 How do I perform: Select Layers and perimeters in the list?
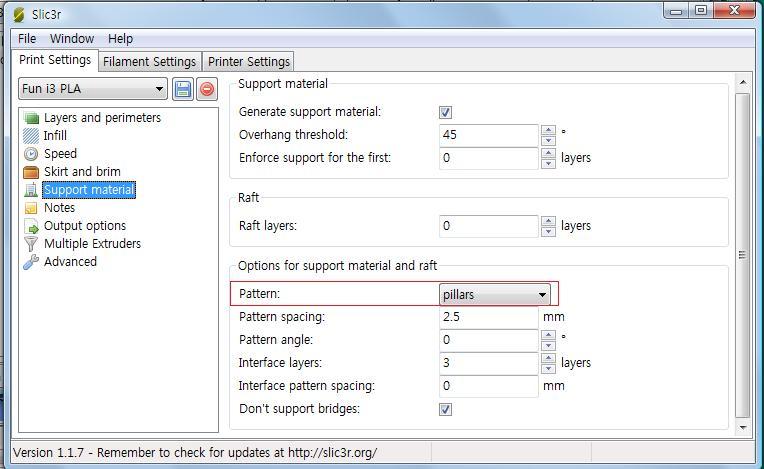click(x=102, y=118)
